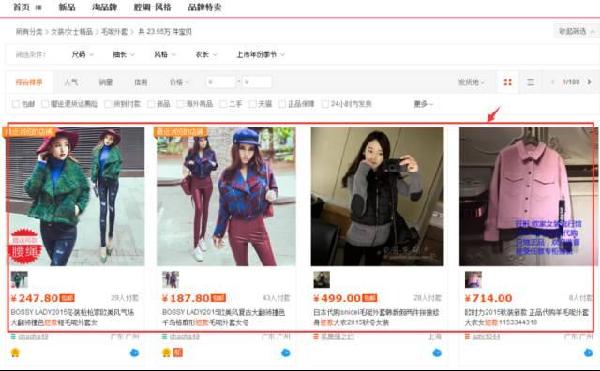Go to next results page arrow
Viewport: 600px width, 371px height.
589,82
